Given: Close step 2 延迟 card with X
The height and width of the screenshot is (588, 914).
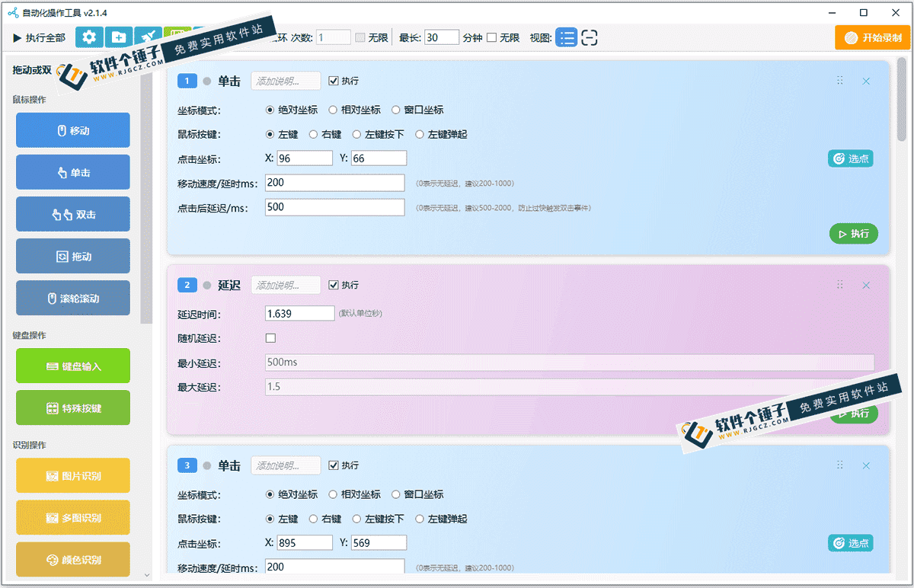Looking at the screenshot, I should [866, 285].
